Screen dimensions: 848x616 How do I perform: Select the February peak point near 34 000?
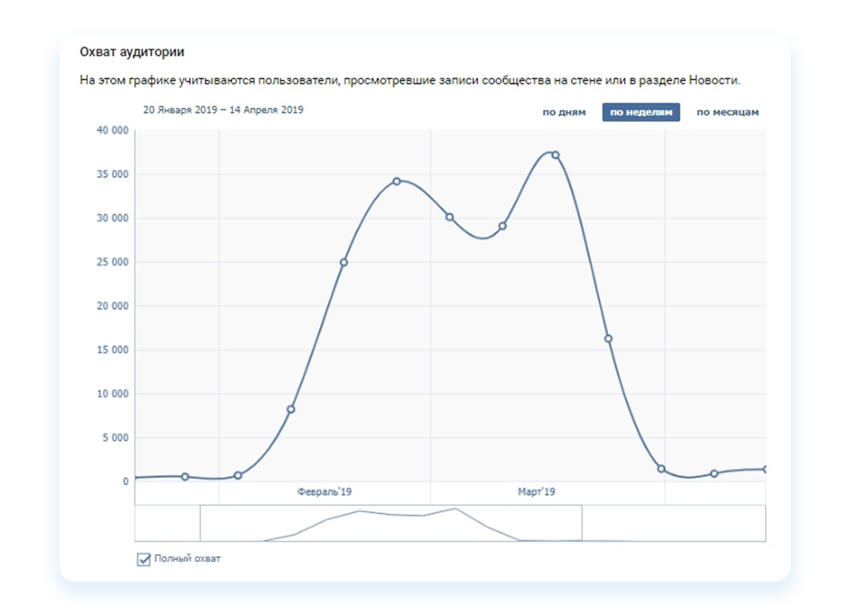[397, 181]
